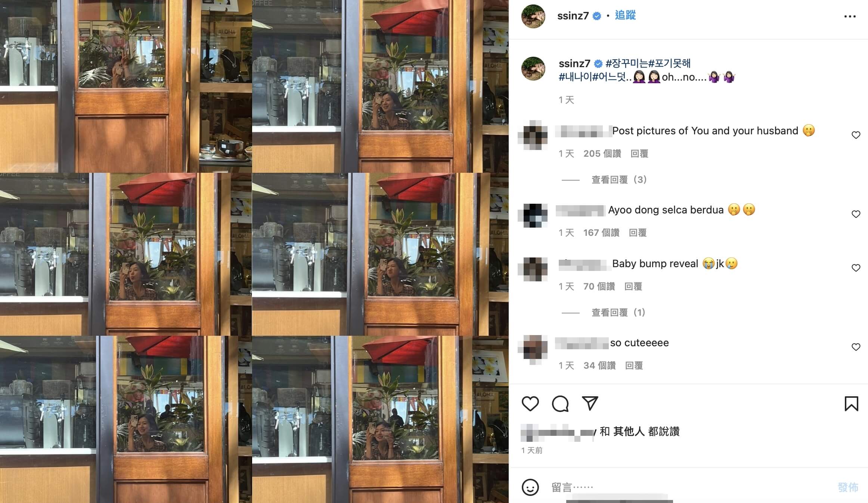Screen dimensions: 868x503
Task: Open comments via speech bubble icon
Action: click(x=560, y=404)
